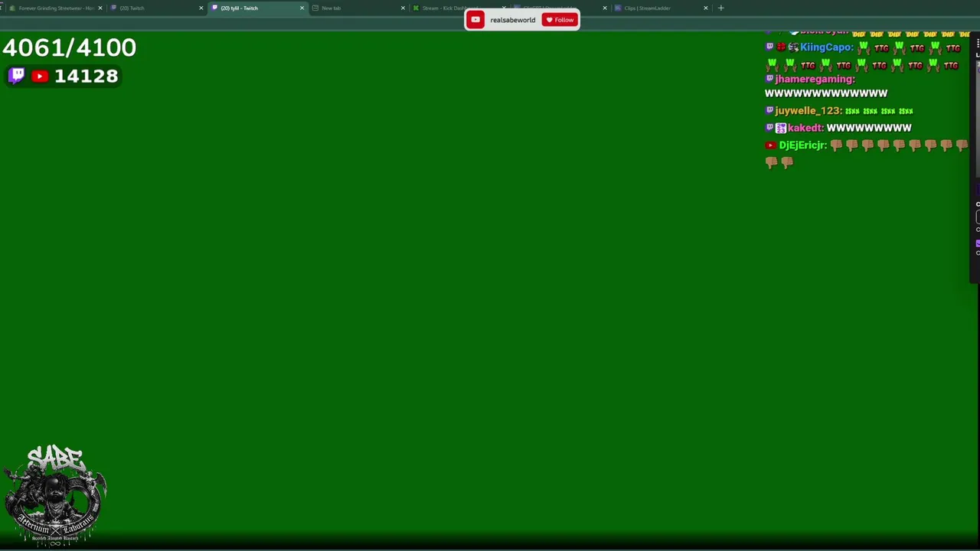980x551 pixels.
Task: Click the Twitch icon beside follower count
Action: click(x=17, y=76)
